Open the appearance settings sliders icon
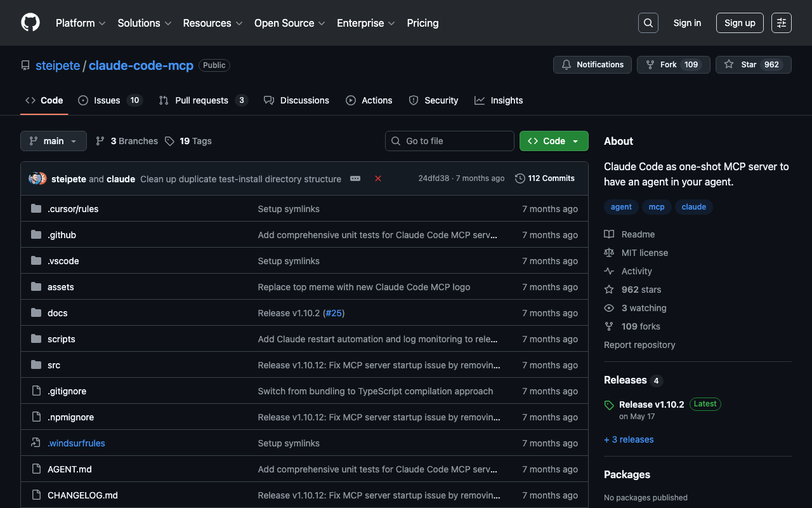Screen dimensions: 812x508 [781, 23]
